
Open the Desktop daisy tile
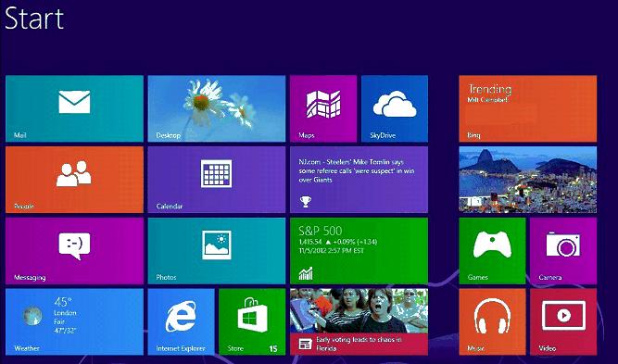pyautogui.click(x=217, y=108)
